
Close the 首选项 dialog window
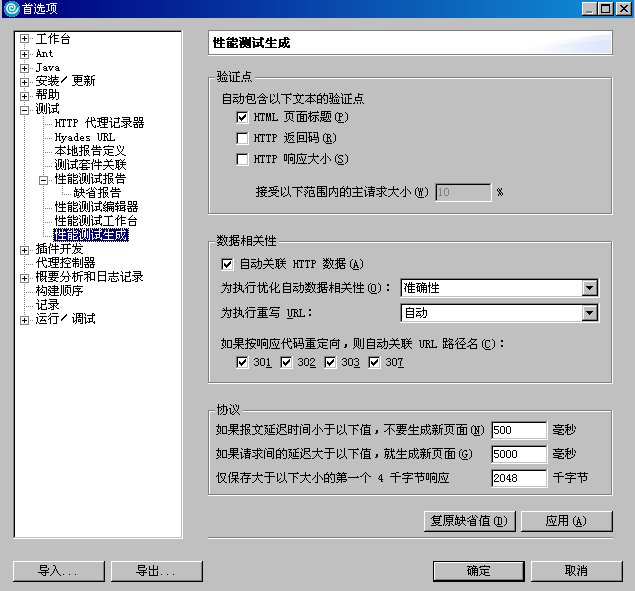(x=624, y=9)
